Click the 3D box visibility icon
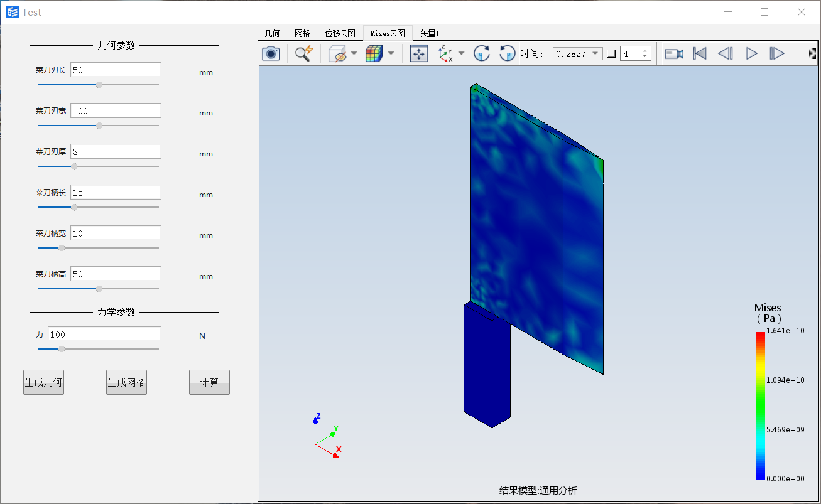Image resolution: width=821 pixels, height=504 pixels. tap(337, 53)
